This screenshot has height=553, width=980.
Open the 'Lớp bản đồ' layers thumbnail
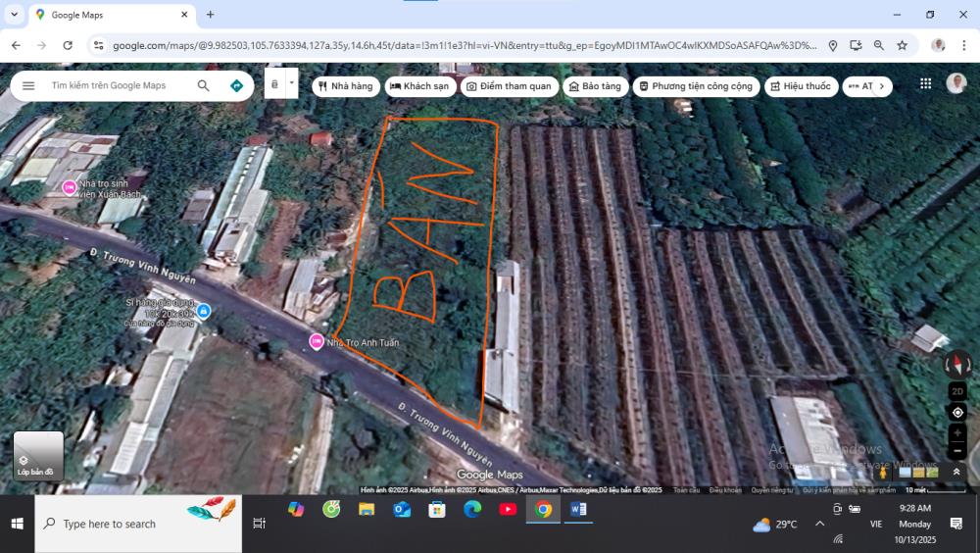39,456
